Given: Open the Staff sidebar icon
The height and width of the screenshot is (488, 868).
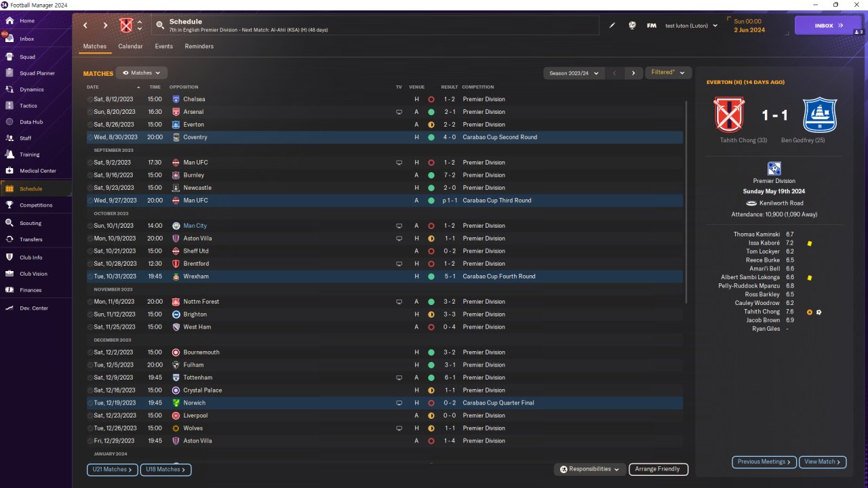Looking at the screenshot, I should coord(9,138).
